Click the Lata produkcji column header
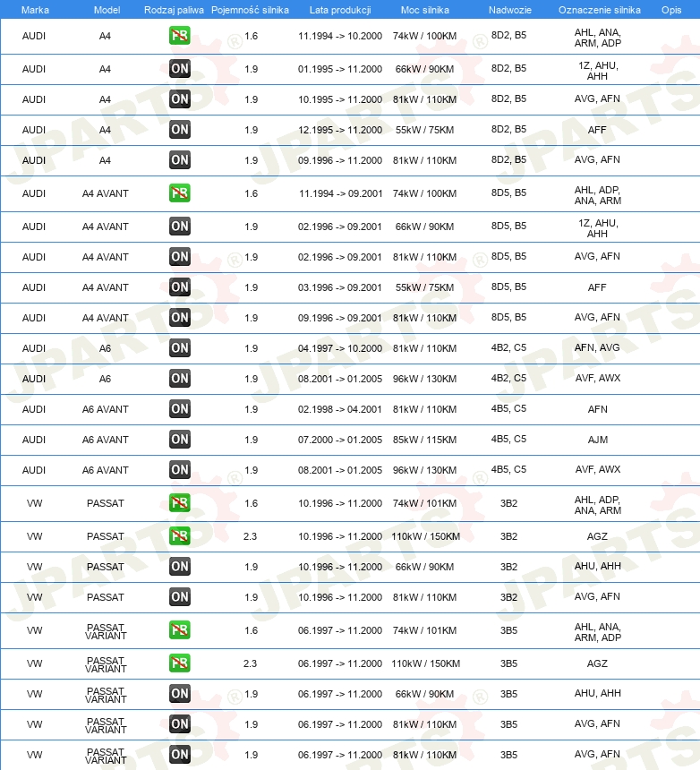This screenshot has width=700, height=770. click(340, 10)
